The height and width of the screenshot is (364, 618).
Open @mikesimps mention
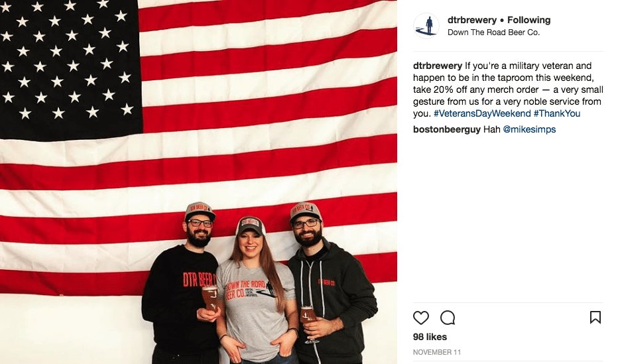529,129
